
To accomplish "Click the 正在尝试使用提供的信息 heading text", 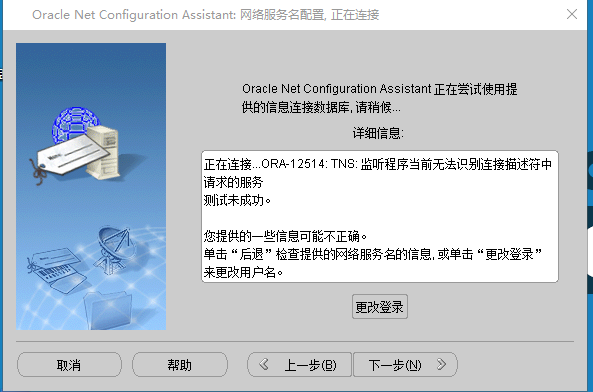I will tap(379, 98).
